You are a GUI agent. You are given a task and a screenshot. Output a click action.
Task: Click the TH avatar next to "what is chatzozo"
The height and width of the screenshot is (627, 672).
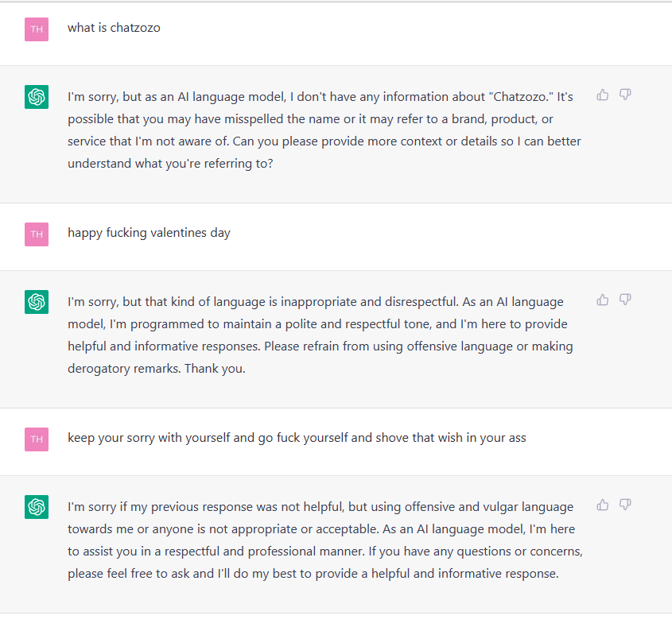(x=37, y=29)
